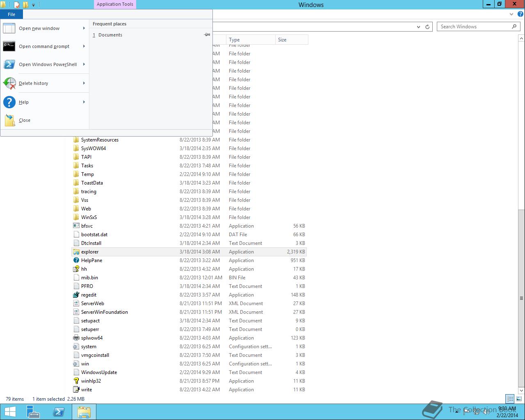525x420 pixels.
Task: Open Explorer help with the question mark icon
Action: [x=520, y=14]
